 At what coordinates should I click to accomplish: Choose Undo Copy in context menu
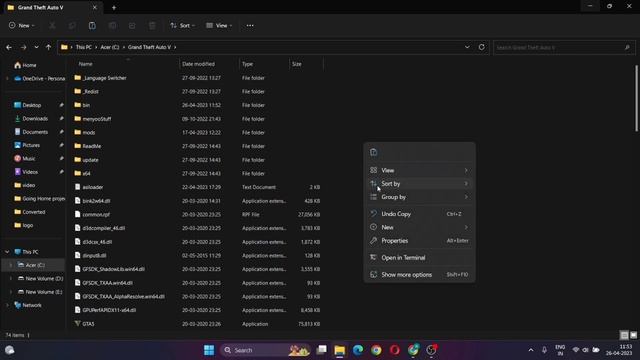tap(419, 214)
